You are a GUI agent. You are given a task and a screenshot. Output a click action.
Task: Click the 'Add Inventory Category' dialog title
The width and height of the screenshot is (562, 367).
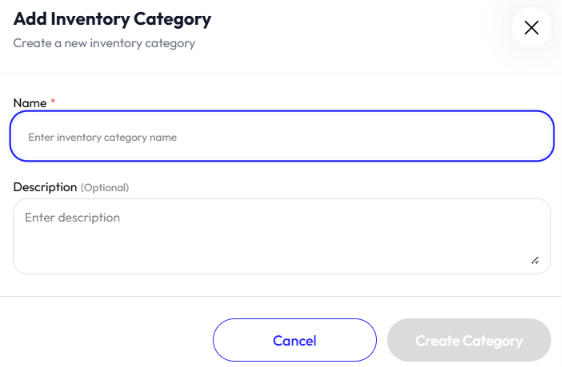tap(112, 19)
